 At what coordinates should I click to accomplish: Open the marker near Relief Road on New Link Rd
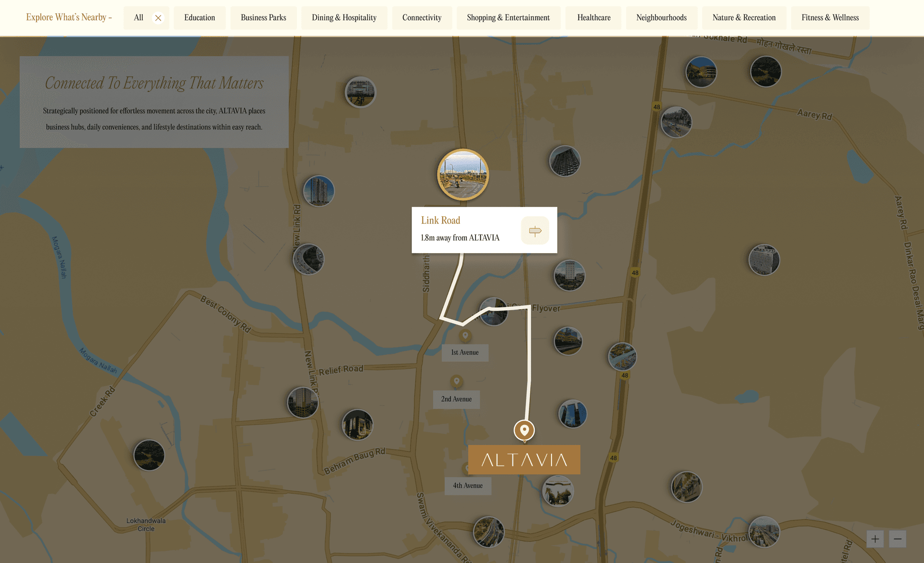tap(303, 403)
